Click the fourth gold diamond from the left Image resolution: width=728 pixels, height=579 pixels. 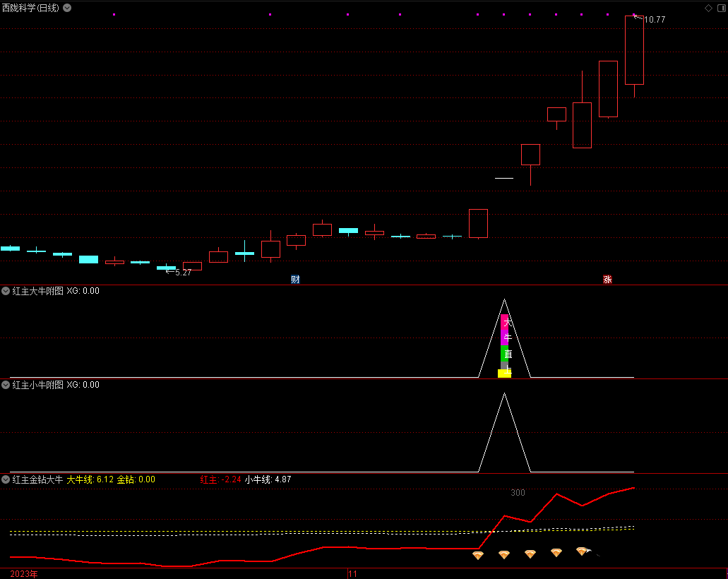coord(556,553)
